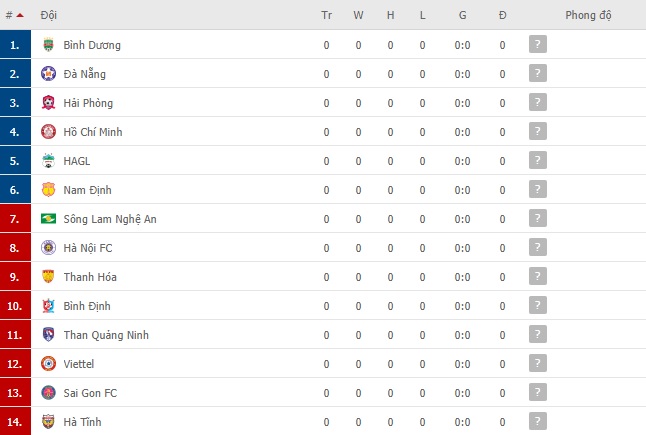
Task: Click the Tr matches played column header
Action: (x=326, y=15)
